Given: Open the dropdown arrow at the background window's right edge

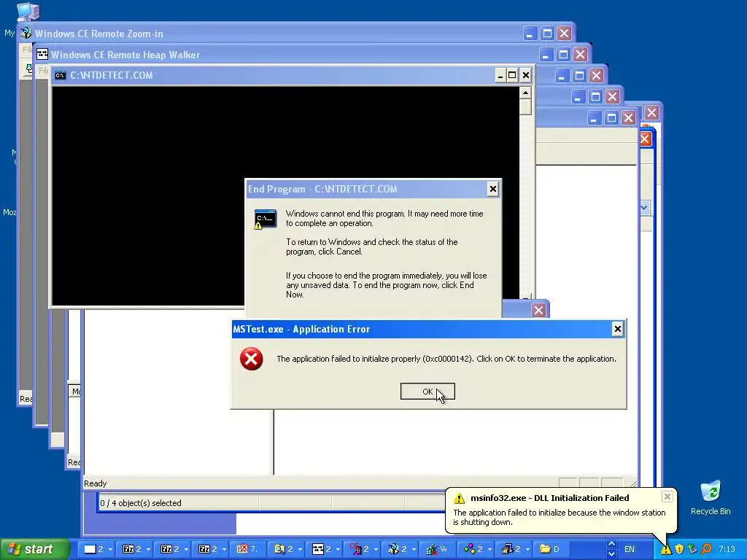Looking at the screenshot, I should [x=645, y=207].
